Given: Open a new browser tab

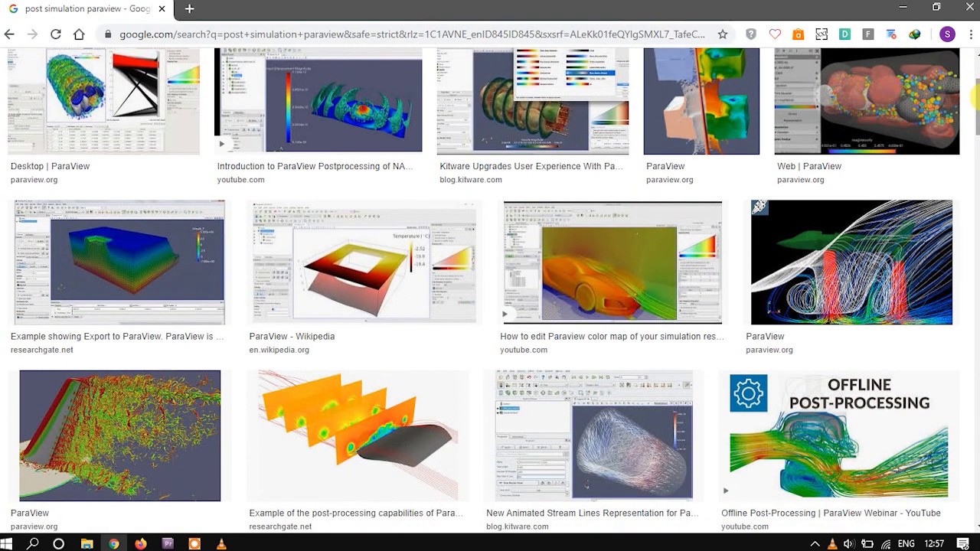Looking at the screenshot, I should (189, 8).
